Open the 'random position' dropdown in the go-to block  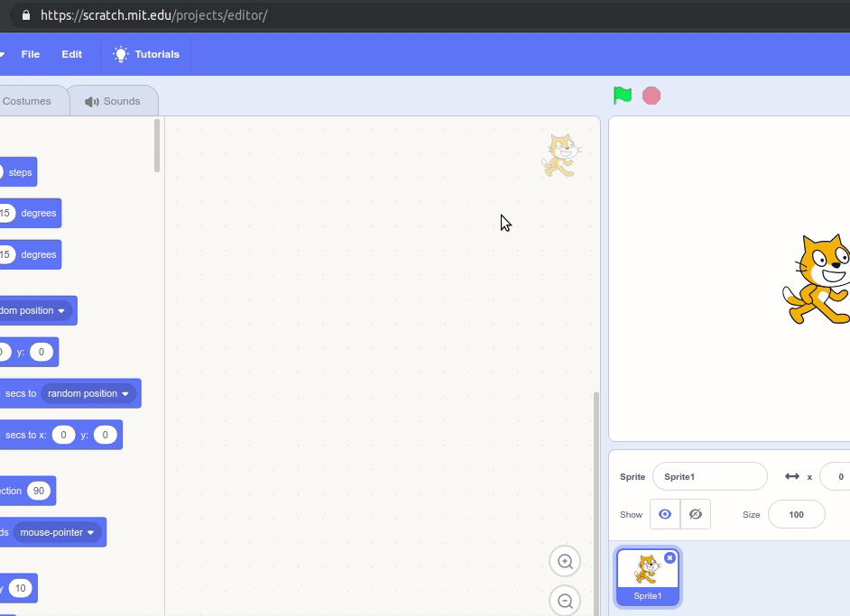point(36,310)
